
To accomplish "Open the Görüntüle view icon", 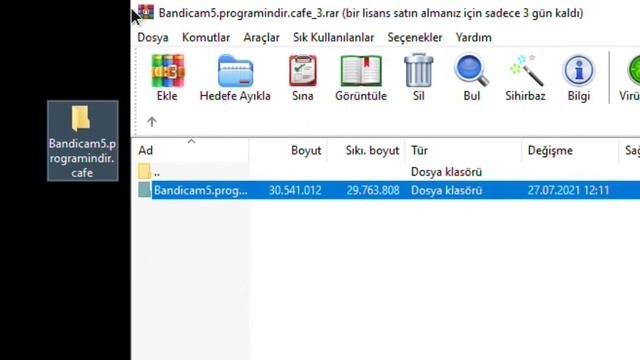I will [x=361, y=71].
